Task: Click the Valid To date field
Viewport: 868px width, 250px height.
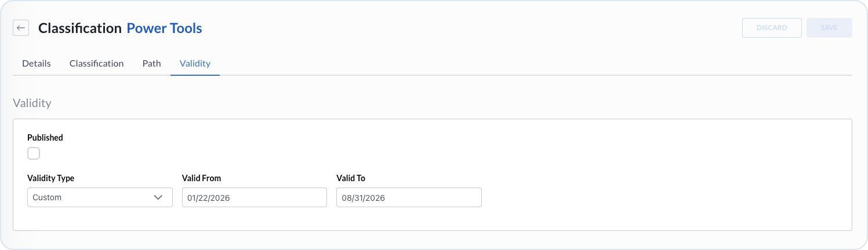Action: pyautogui.click(x=408, y=197)
